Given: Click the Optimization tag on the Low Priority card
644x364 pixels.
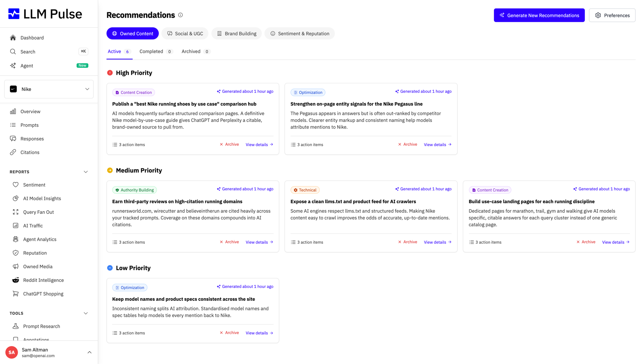Looking at the screenshot, I should [130, 288].
